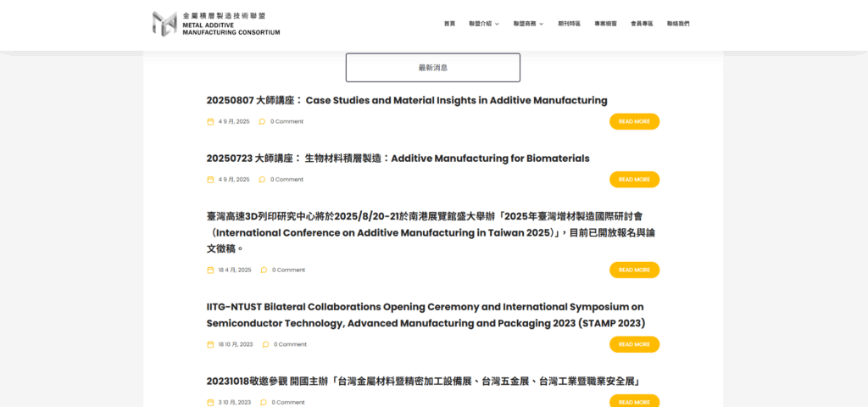
Task: Open the 20231018敬邀參觀 post title
Action: click(421, 382)
